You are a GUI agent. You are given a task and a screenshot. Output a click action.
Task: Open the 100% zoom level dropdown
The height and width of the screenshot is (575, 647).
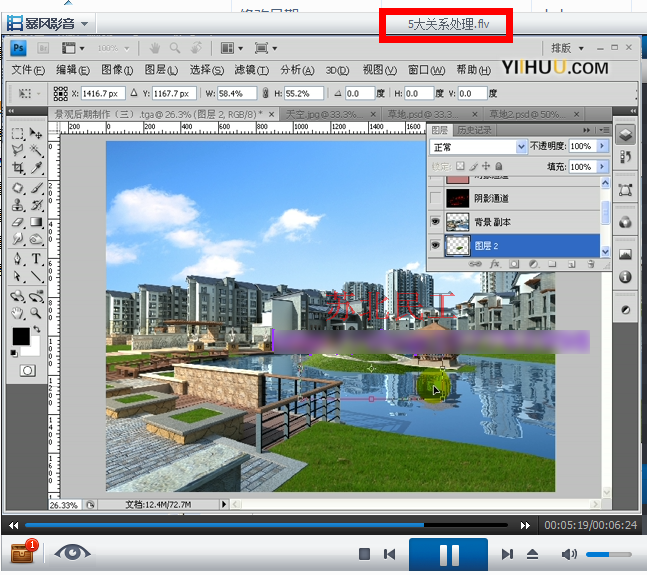click(113, 48)
